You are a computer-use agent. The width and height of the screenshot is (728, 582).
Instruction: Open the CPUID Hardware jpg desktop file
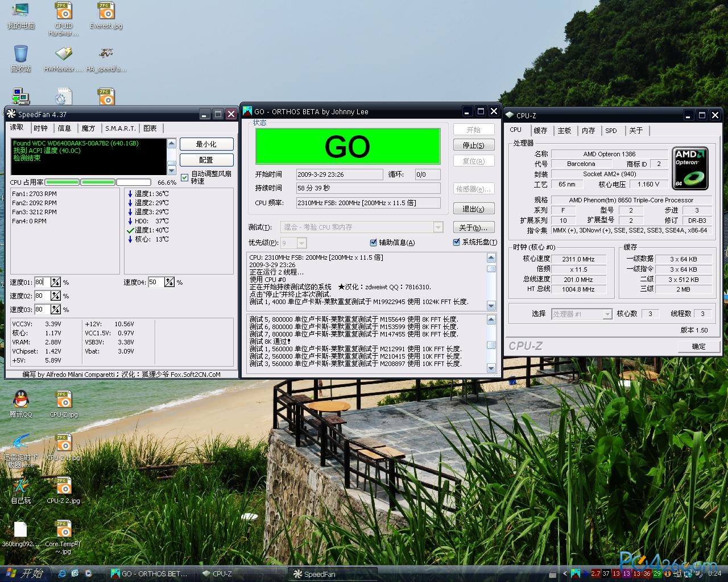(64, 19)
